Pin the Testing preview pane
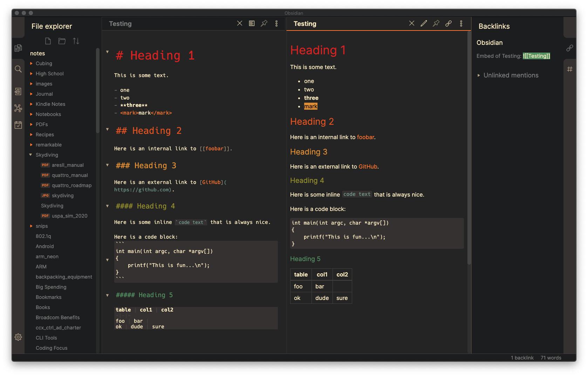Screen dimensions: 588x376 [x=436, y=23]
